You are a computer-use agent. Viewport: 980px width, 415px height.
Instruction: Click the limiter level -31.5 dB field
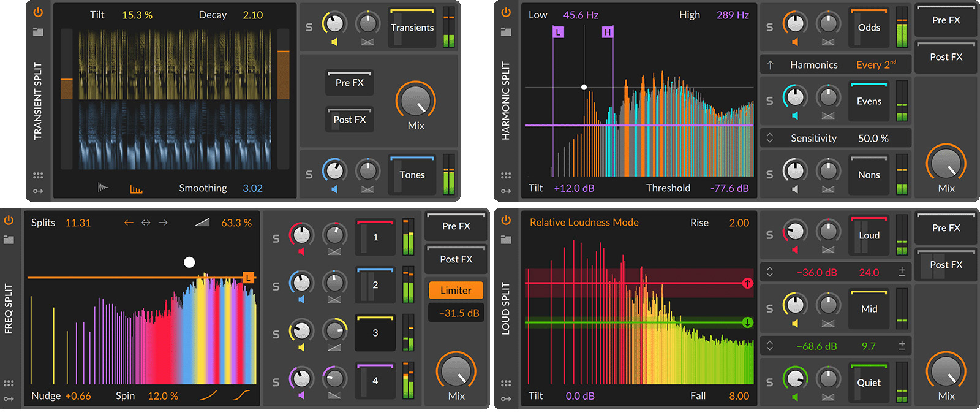[x=456, y=313]
